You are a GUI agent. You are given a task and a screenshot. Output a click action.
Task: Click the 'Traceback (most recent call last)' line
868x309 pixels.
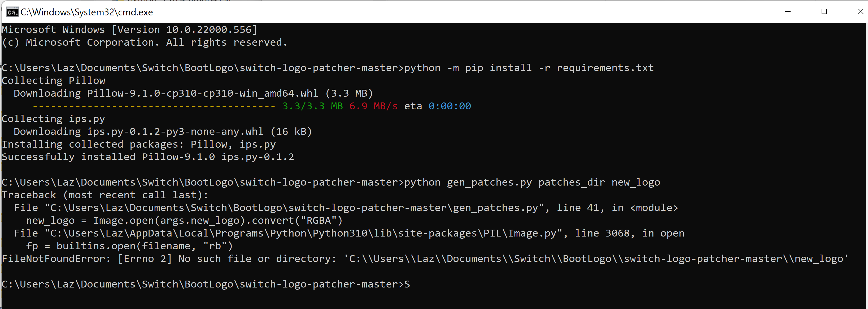105,195
